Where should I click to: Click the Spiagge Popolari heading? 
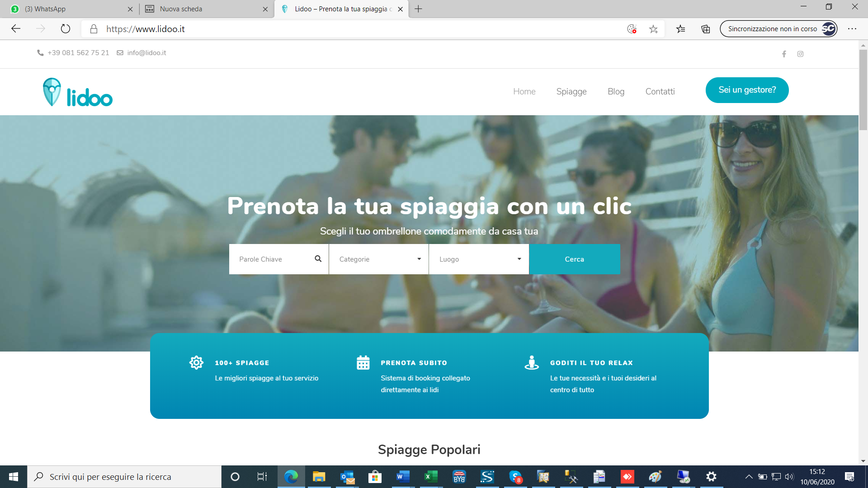(429, 450)
